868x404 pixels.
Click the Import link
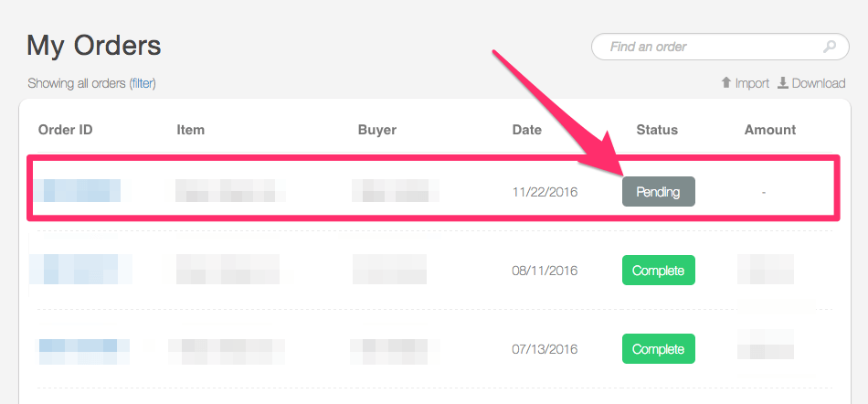pos(752,83)
